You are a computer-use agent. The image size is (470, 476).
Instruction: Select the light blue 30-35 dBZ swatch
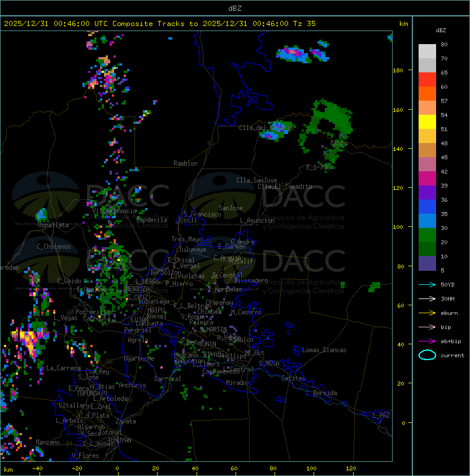coord(427,220)
